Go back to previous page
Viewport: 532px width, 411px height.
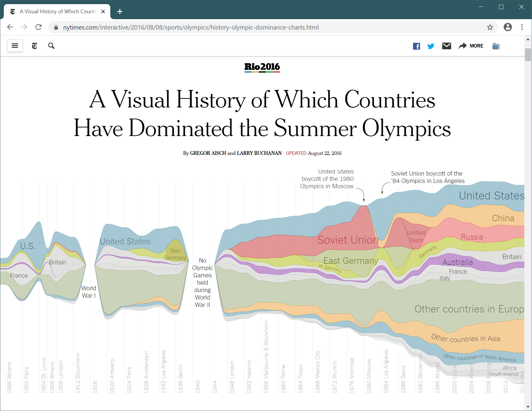pos(10,27)
